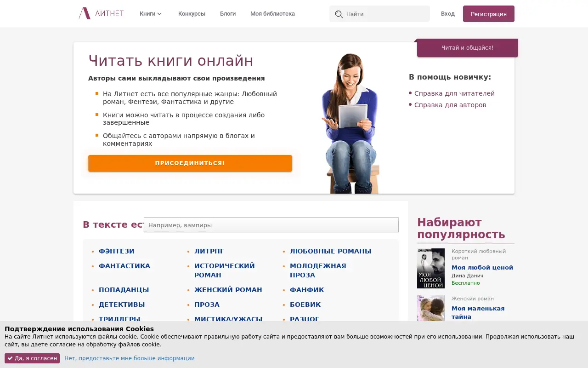Click the Набирают популярность heading
This screenshot has height=368, width=588.
click(x=461, y=229)
